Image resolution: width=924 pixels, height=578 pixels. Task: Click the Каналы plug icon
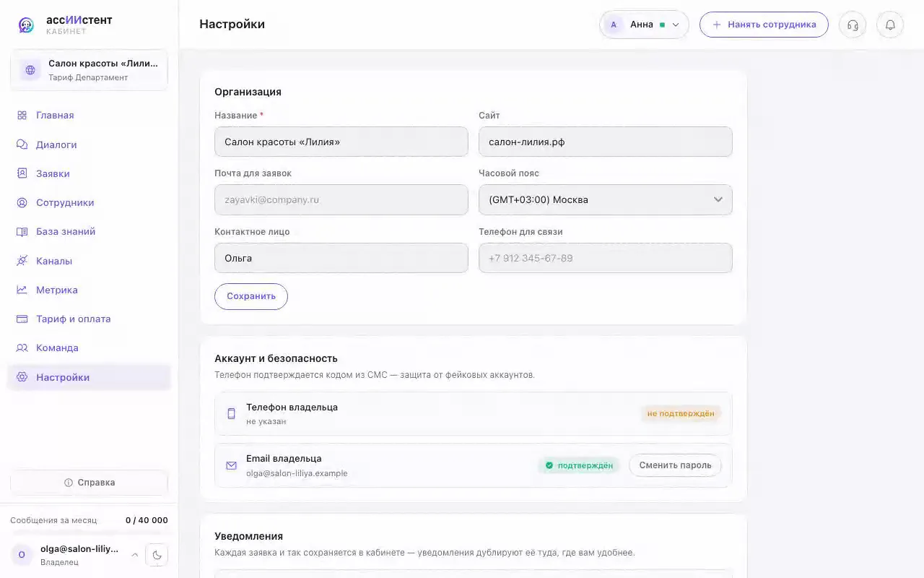(x=22, y=261)
